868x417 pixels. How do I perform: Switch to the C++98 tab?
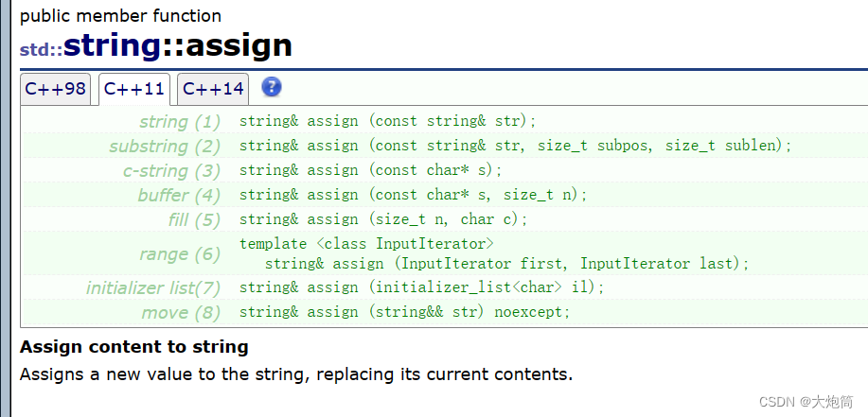tap(55, 89)
